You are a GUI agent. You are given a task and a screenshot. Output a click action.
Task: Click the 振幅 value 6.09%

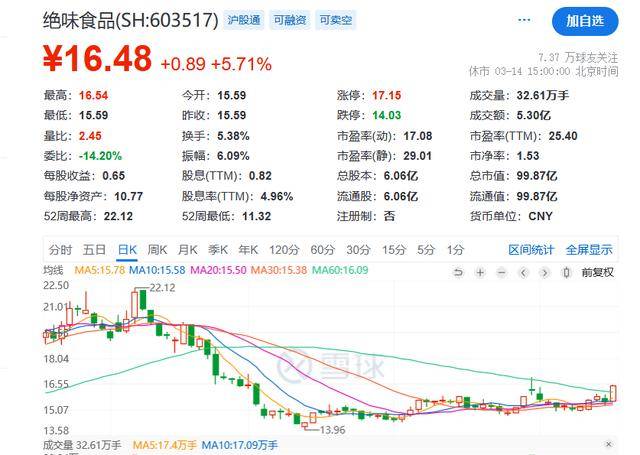click(233, 156)
